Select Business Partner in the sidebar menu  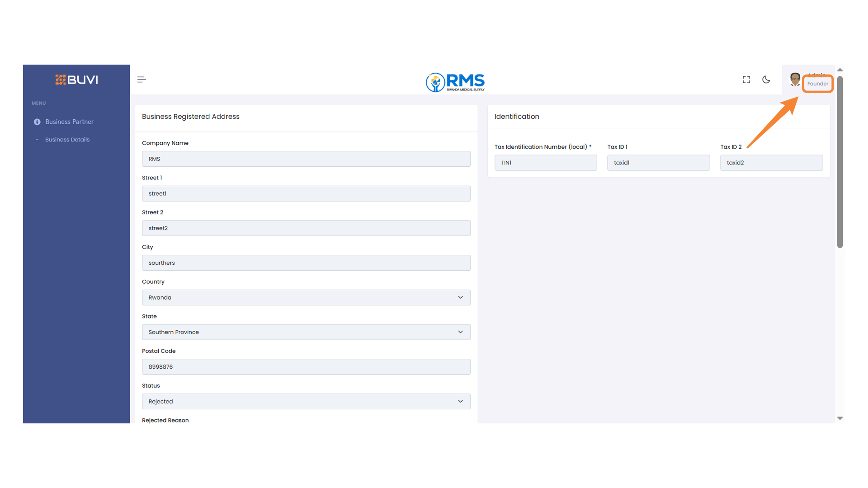tap(69, 122)
